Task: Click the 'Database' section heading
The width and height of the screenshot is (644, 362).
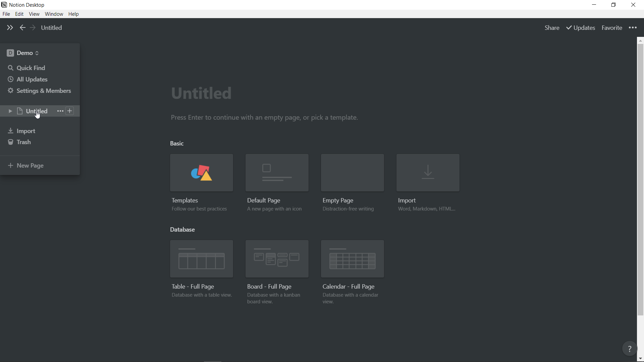Action: 182,230
